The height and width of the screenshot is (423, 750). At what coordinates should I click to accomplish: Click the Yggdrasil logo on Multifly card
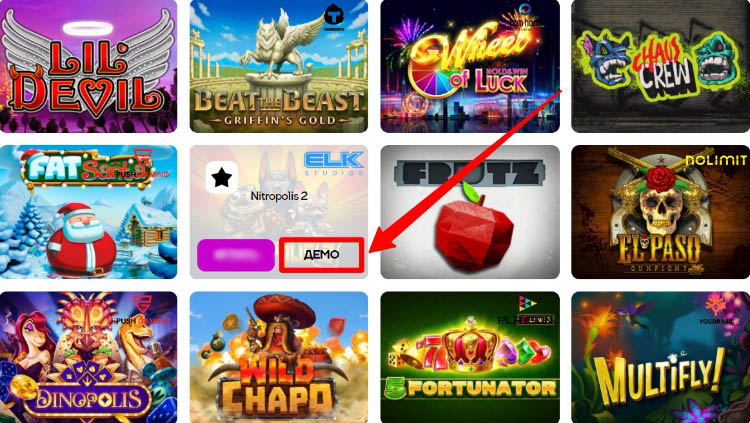point(716,310)
